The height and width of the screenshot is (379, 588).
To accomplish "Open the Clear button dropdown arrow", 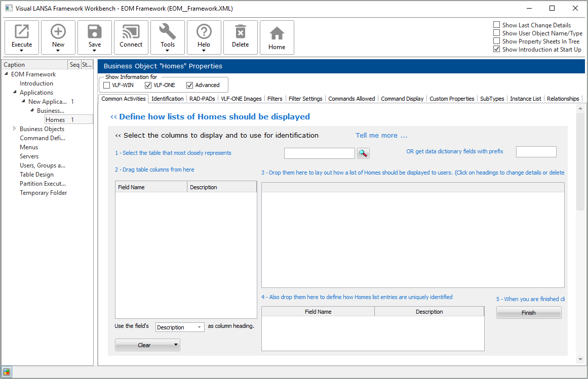I will tap(175, 345).
